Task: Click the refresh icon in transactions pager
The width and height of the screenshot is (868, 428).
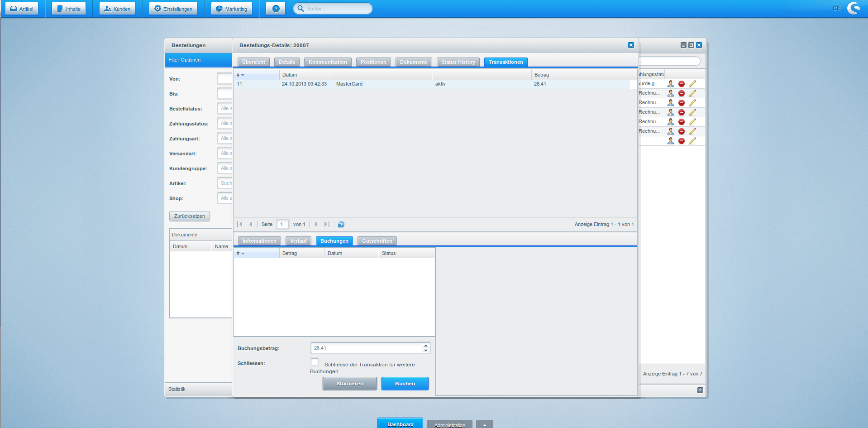Action: tap(341, 224)
